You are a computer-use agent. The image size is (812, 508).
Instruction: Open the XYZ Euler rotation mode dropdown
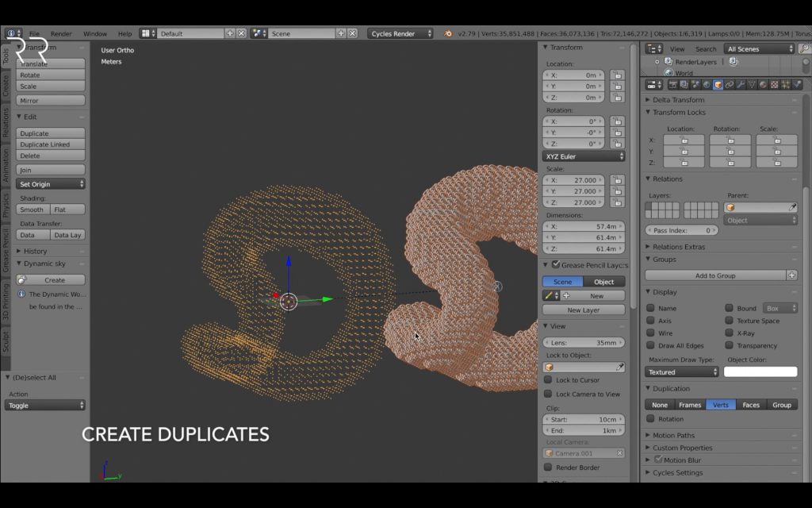(x=584, y=156)
